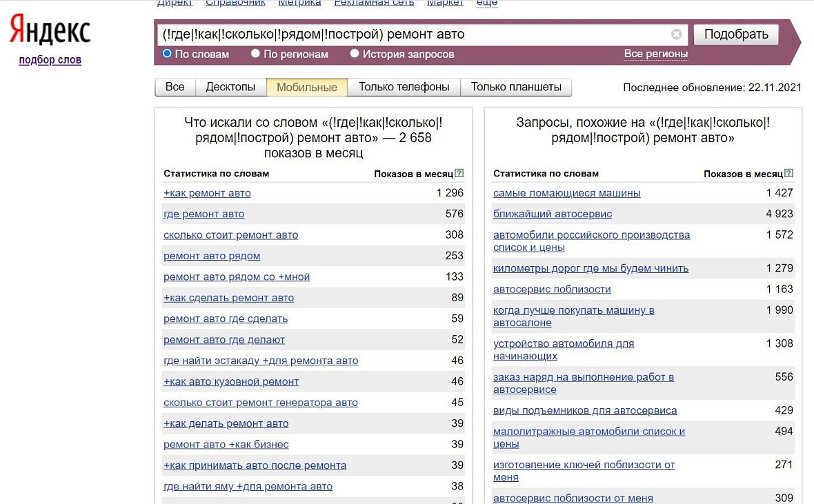This screenshot has width=814, height=504.
Task: Click the Яндекс logo
Action: tap(50, 32)
